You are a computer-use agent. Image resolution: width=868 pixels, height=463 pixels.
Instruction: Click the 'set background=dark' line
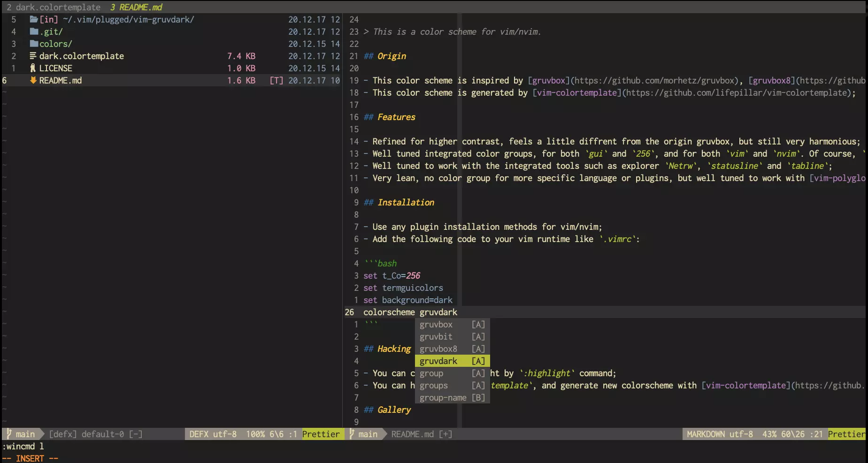(x=408, y=300)
